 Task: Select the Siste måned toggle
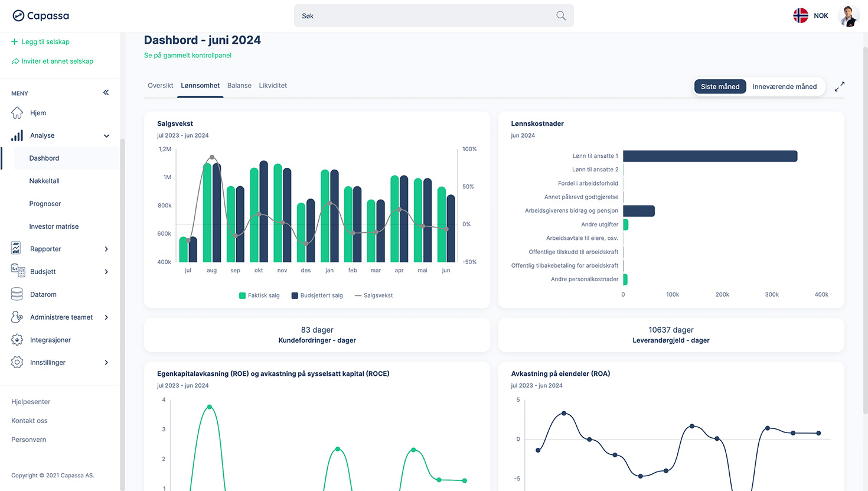720,87
